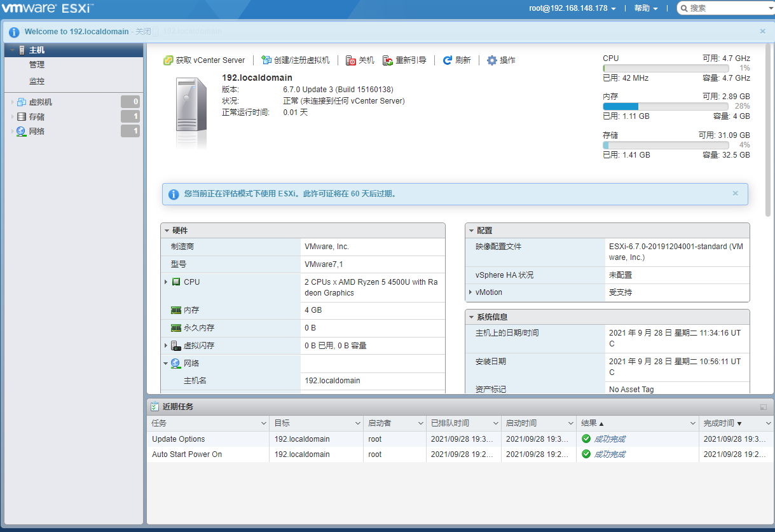This screenshot has width=775, height=532.
Task: Expand the storage (存储) tree node
Action: [x=12, y=117]
